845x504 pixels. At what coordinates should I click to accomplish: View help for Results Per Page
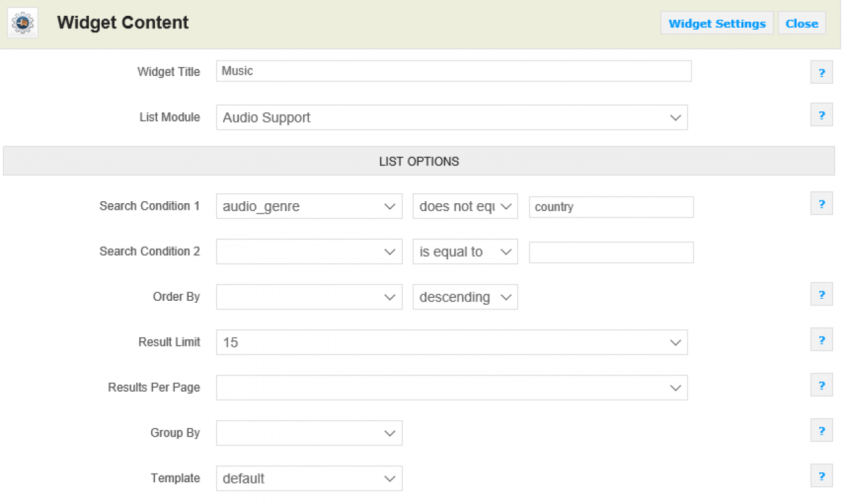click(x=821, y=385)
